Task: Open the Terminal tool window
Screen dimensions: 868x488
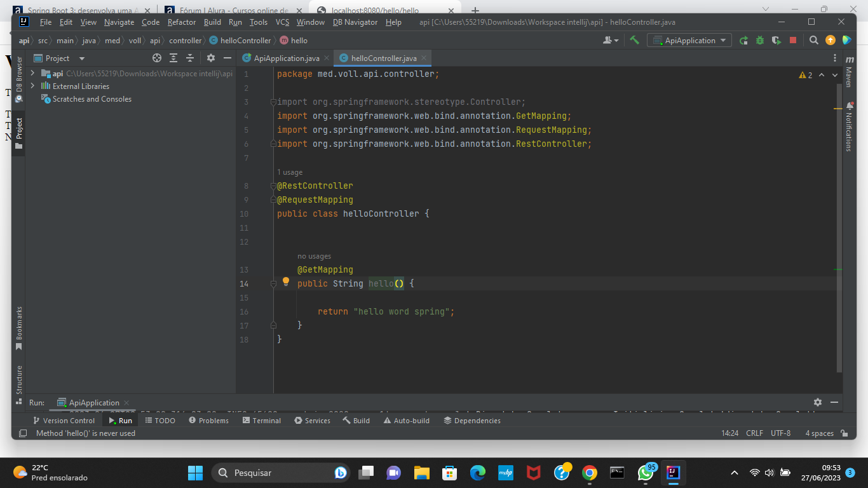Action: tap(262, 421)
